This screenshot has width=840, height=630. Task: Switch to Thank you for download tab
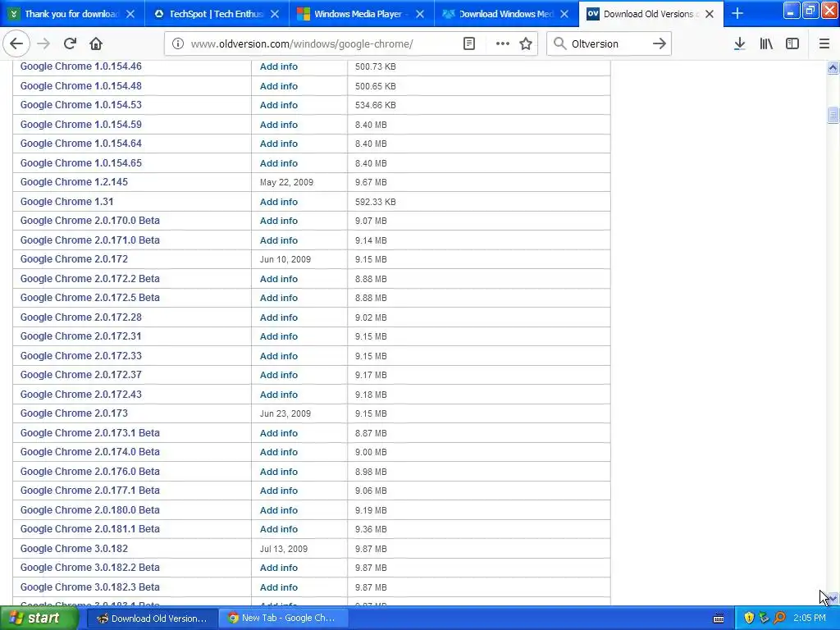coord(72,14)
